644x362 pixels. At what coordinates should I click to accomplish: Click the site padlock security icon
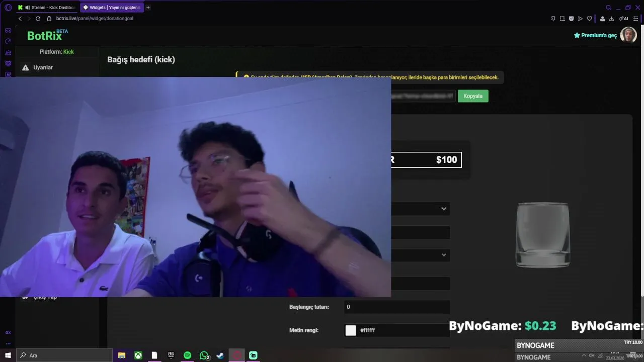[x=49, y=19]
